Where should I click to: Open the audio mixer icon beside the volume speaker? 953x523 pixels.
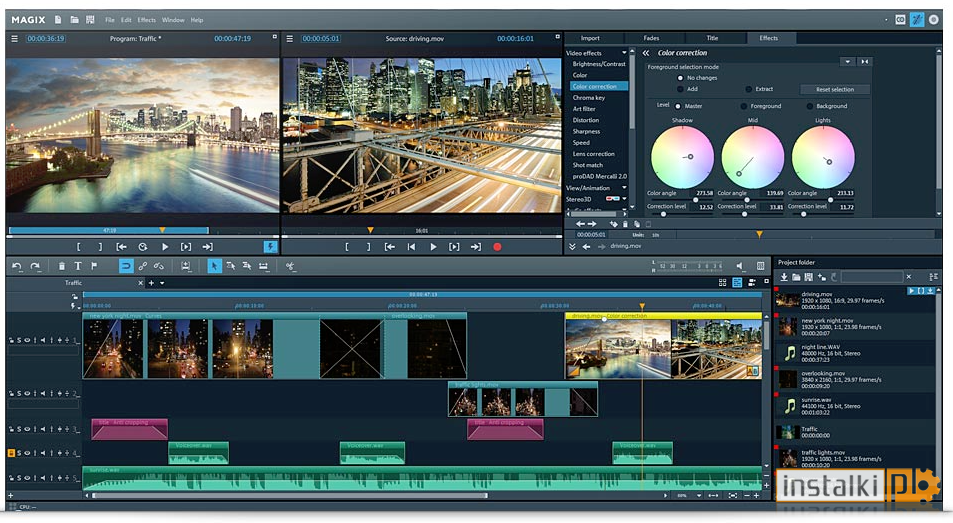(x=760, y=266)
